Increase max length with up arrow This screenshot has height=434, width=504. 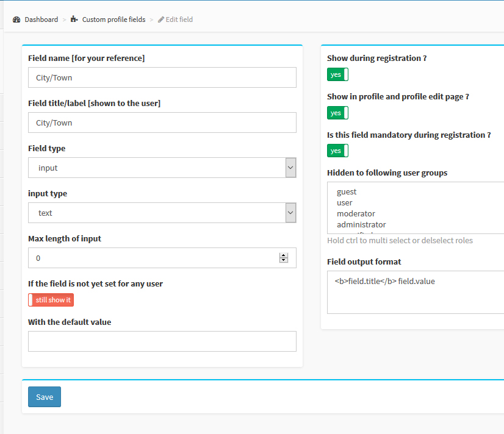point(284,255)
